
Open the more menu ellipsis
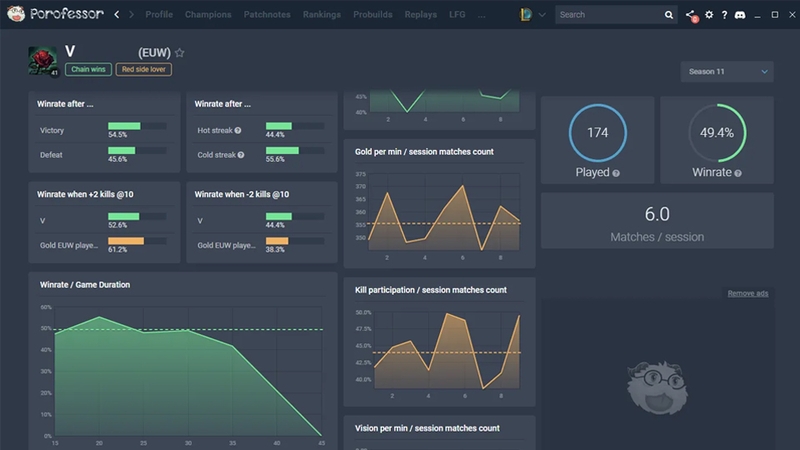(x=482, y=15)
